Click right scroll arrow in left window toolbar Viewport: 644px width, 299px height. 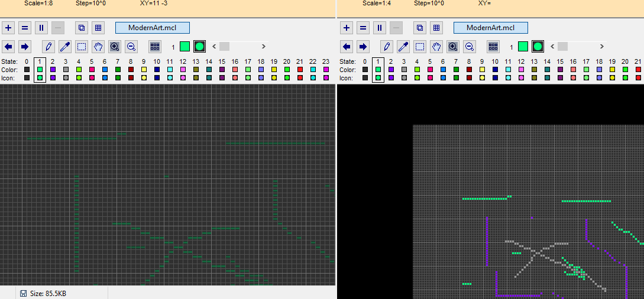pyautogui.click(x=264, y=46)
